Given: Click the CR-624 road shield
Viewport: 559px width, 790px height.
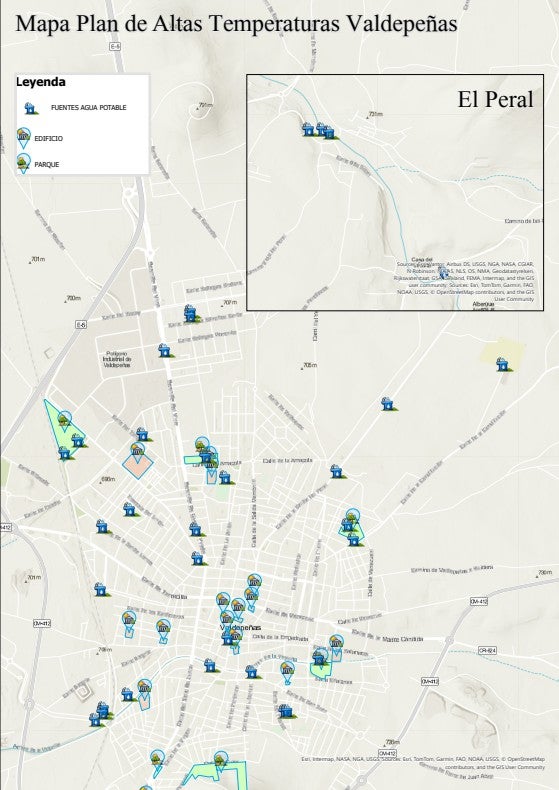Looking at the screenshot, I should pyautogui.click(x=487, y=650).
